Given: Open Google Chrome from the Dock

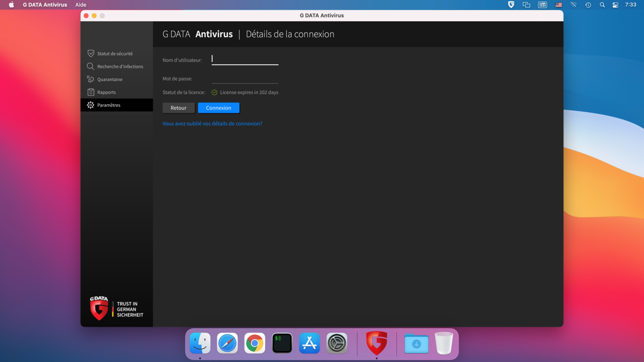Looking at the screenshot, I should coord(254,343).
